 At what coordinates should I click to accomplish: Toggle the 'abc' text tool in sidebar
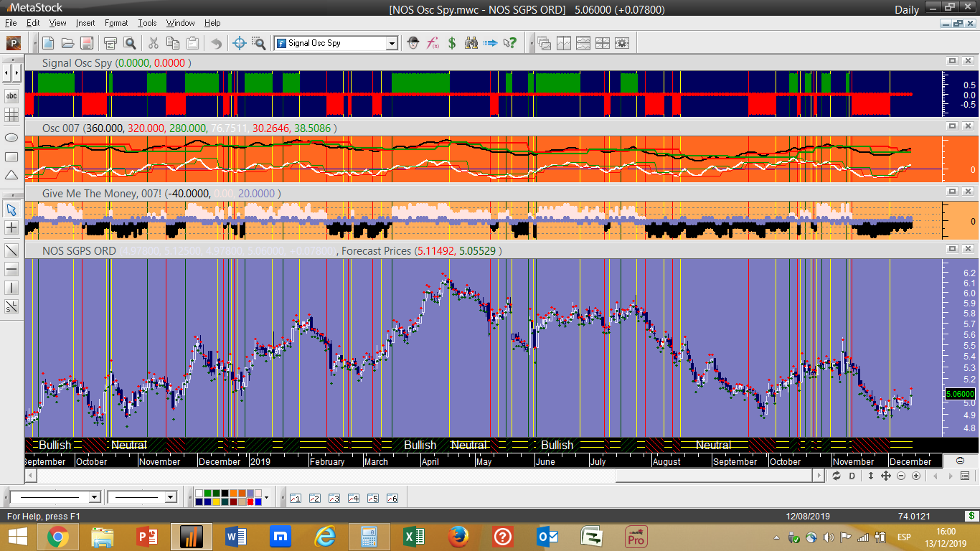coord(11,95)
